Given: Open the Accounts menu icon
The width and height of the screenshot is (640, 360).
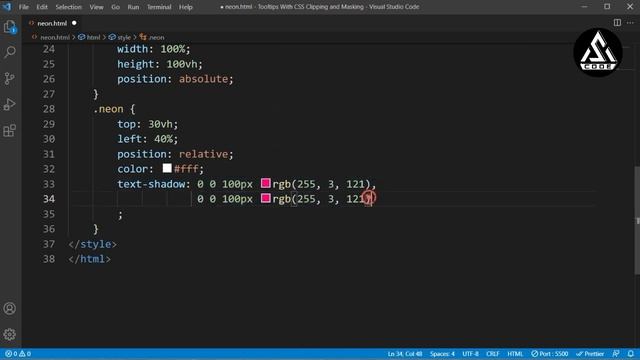Looking at the screenshot, I should pyautogui.click(x=10, y=309).
